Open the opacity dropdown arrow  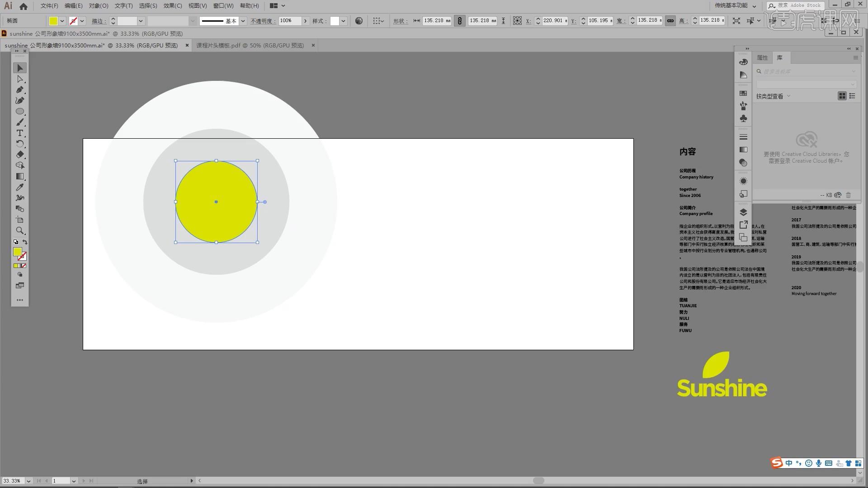306,21
